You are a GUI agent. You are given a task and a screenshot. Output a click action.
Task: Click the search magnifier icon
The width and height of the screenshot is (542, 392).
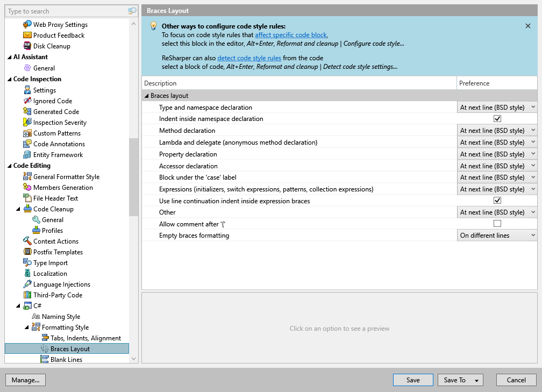(x=132, y=11)
